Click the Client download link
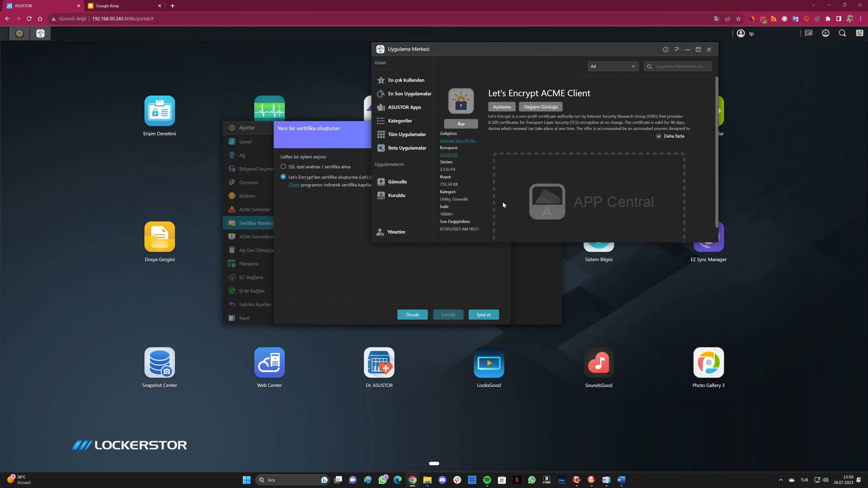 point(294,185)
